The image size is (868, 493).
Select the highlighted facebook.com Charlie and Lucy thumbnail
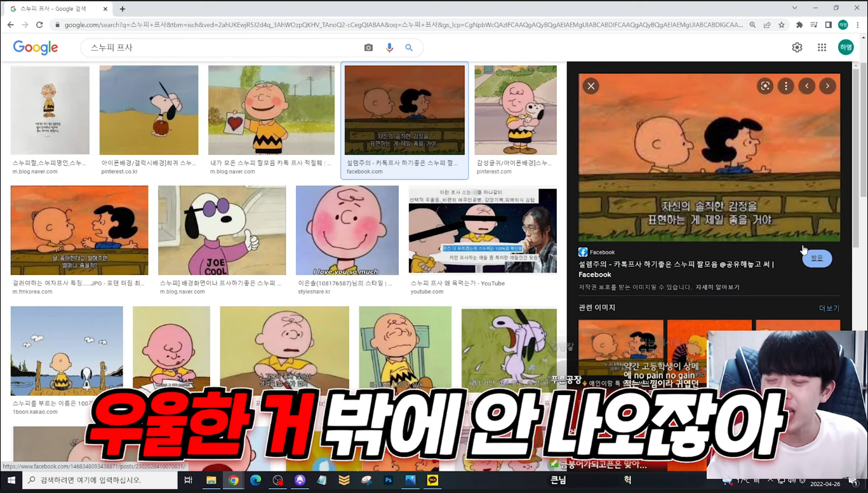click(404, 111)
